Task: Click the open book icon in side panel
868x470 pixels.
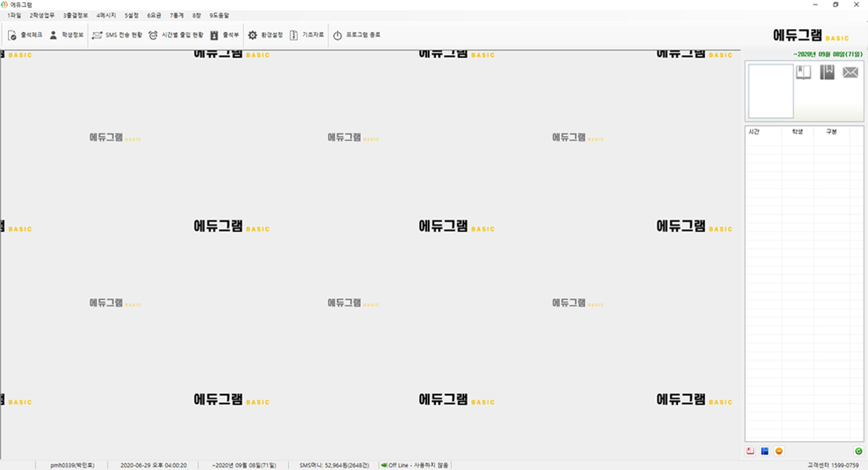Action: click(803, 73)
